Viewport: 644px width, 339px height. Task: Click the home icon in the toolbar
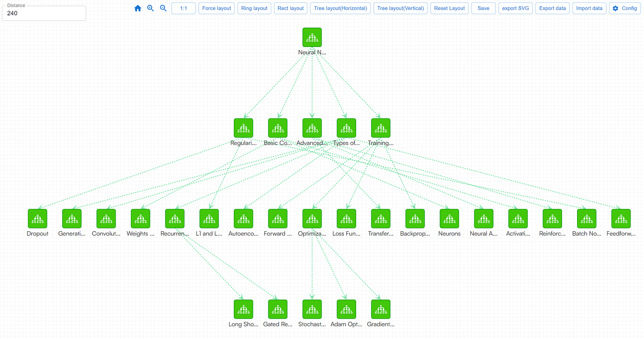[137, 8]
